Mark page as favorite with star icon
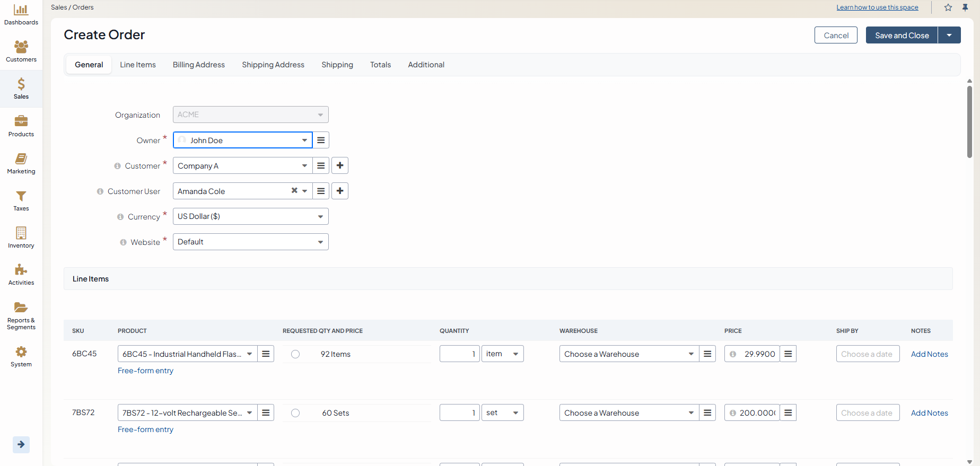Screen dimensions: 980x466 click(948, 7)
